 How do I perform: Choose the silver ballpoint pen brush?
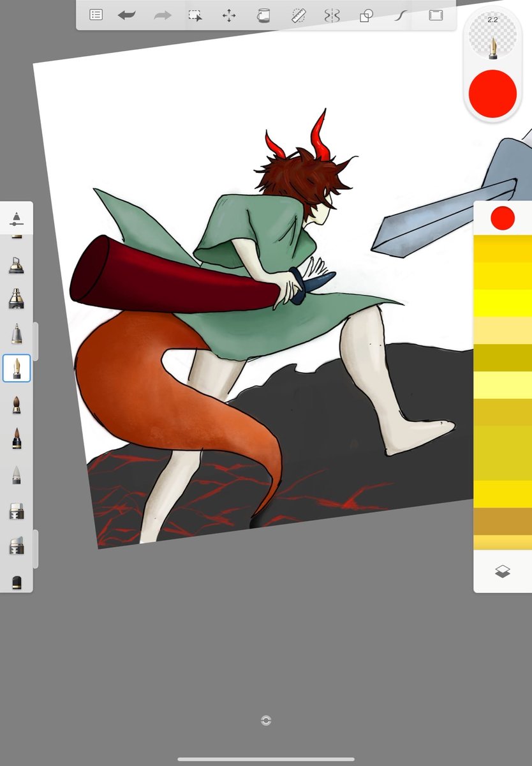tap(17, 333)
